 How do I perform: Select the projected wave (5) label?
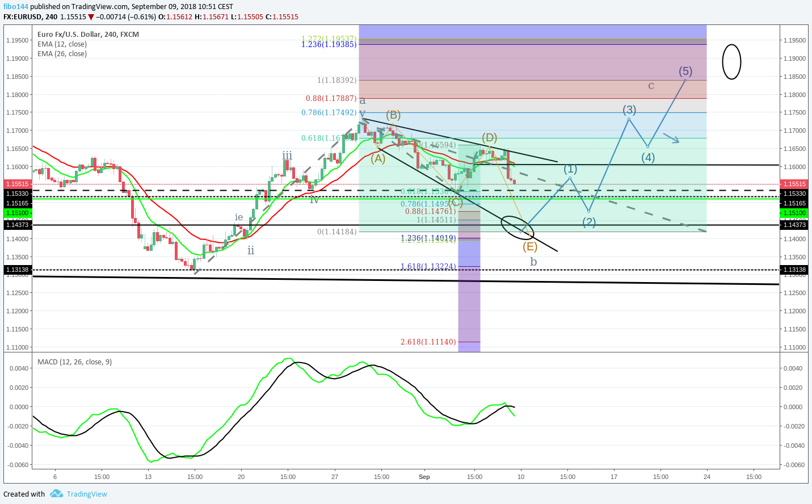(685, 71)
